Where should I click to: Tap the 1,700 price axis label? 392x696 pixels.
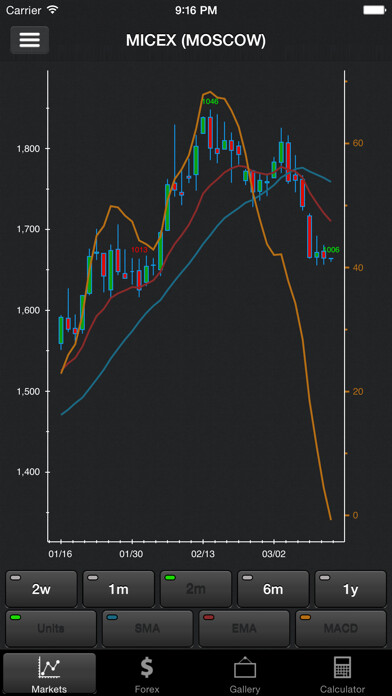[x=28, y=229]
